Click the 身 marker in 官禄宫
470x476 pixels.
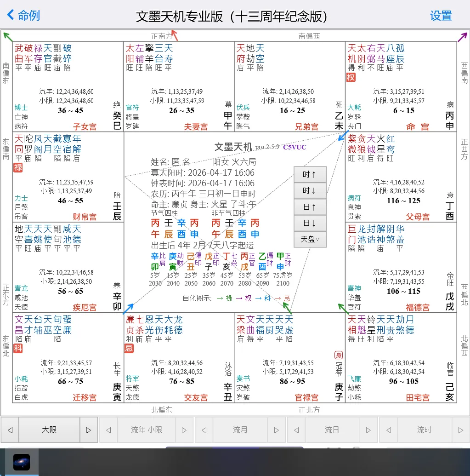tap(339, 355)
